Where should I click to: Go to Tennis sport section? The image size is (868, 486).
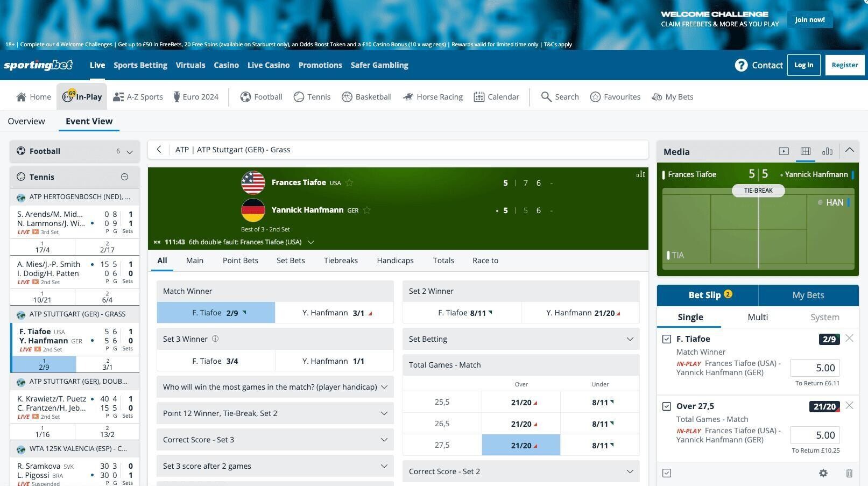(312, 97)
